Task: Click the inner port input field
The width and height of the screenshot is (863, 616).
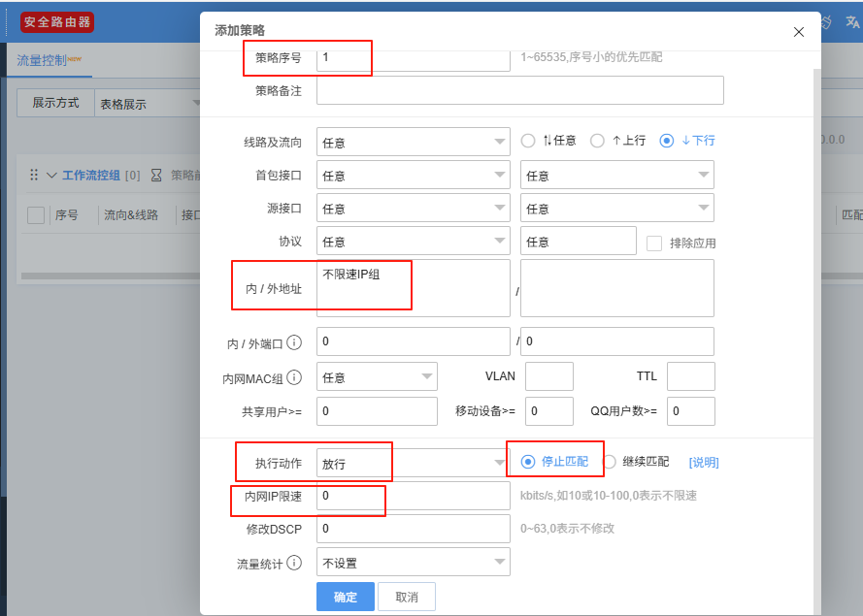Action: [414, 341]
